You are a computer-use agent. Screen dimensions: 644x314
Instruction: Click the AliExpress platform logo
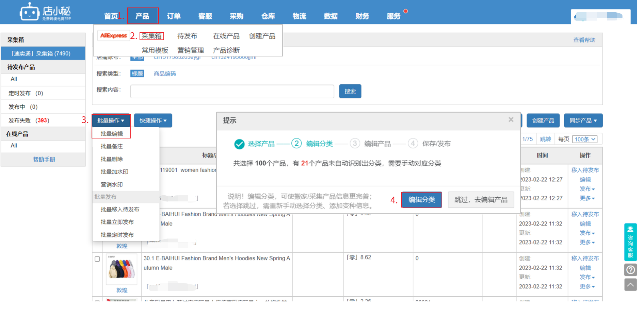(x=113, y=35)
